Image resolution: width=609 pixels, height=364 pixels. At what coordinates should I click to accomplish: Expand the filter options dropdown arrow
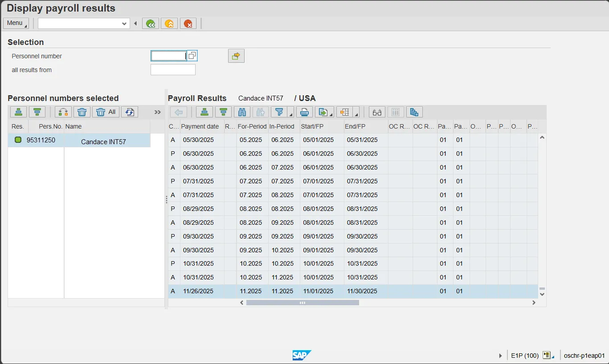tap(290, 113)
